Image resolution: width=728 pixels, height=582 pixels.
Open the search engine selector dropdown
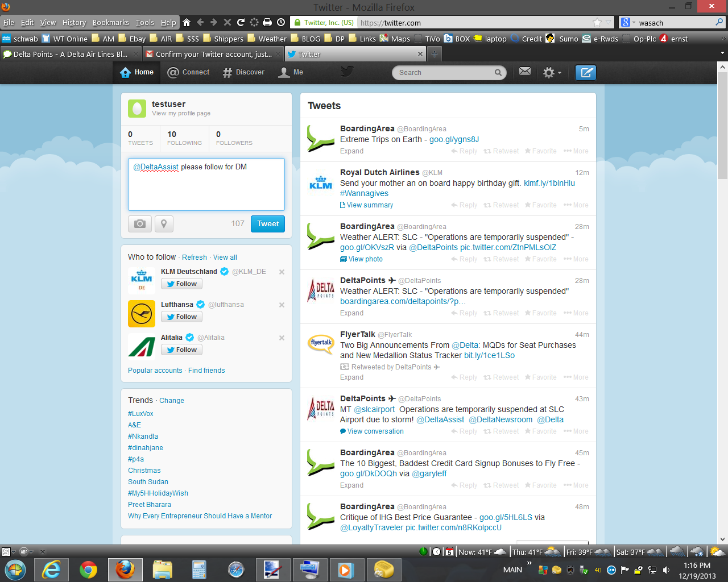(x=627, y=23)
